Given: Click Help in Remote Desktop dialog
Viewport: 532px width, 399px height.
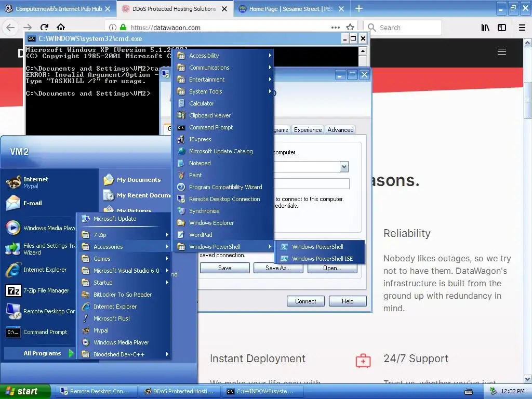Looking at the screenshot, I should coord(348,301).
